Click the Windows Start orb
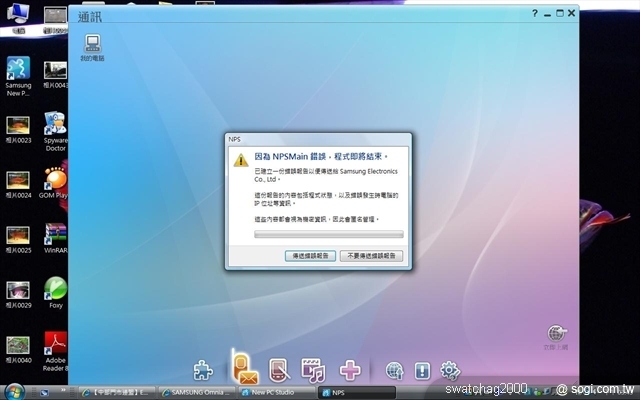Image resolution: width=640 pixels, height=400 pixels. pos(14,392)
